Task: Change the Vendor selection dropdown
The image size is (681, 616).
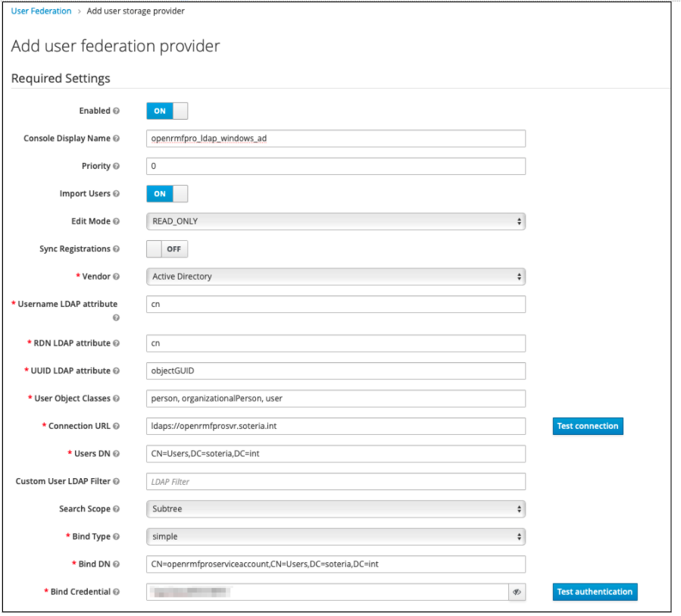Action: pyautogui.click(x=336, y=277)
